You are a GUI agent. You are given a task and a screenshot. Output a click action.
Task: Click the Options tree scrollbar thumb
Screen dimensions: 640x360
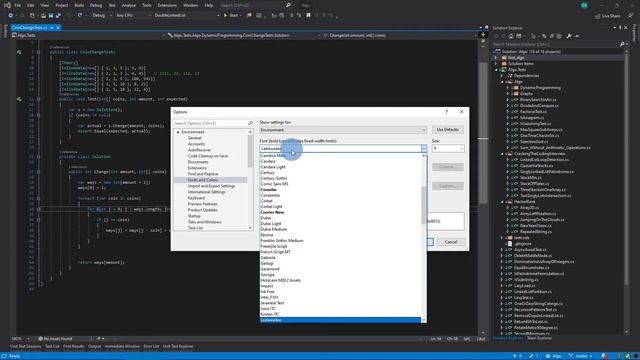(250, 151)
